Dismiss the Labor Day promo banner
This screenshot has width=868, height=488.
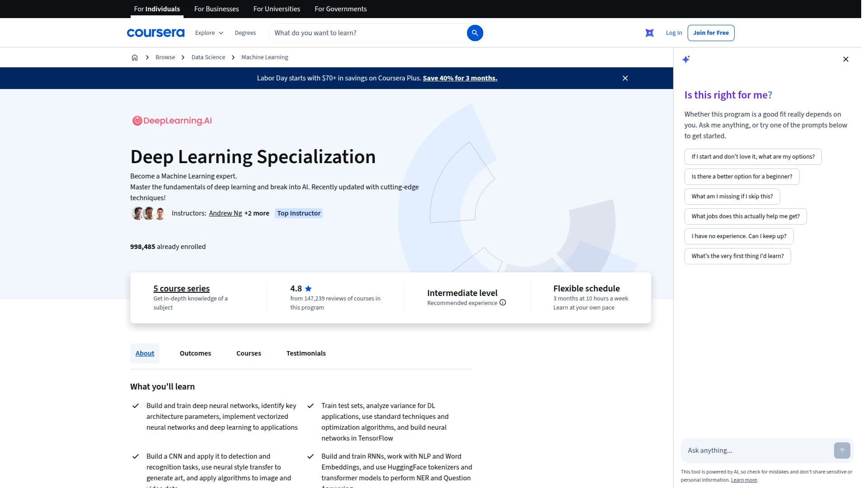click(625, 78)
